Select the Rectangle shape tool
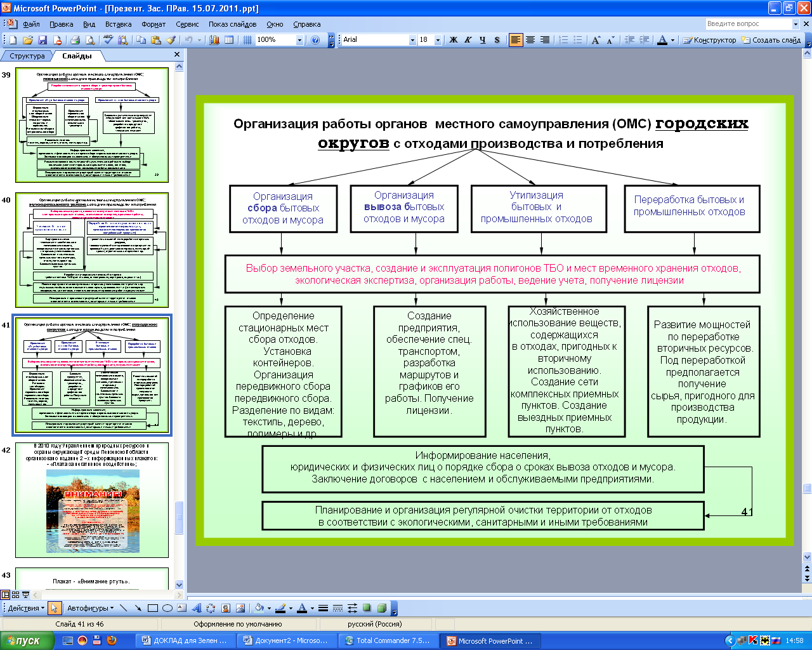812x650 pixels. (152, 608)
